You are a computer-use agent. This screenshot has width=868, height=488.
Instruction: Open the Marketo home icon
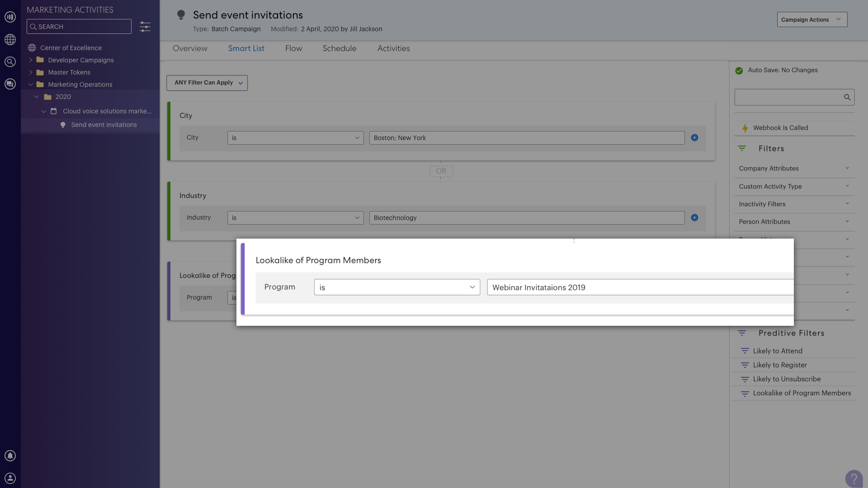pyautogui.click(x=10, y=17)
